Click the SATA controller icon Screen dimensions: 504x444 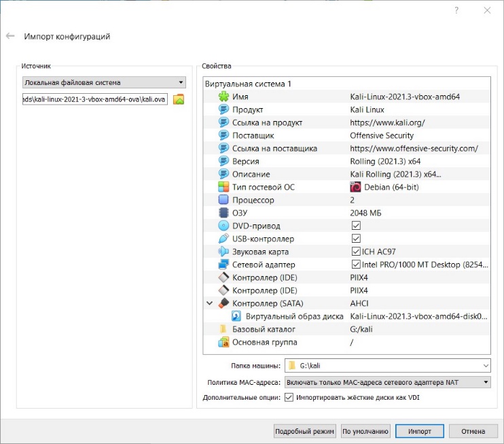[223, 303]
